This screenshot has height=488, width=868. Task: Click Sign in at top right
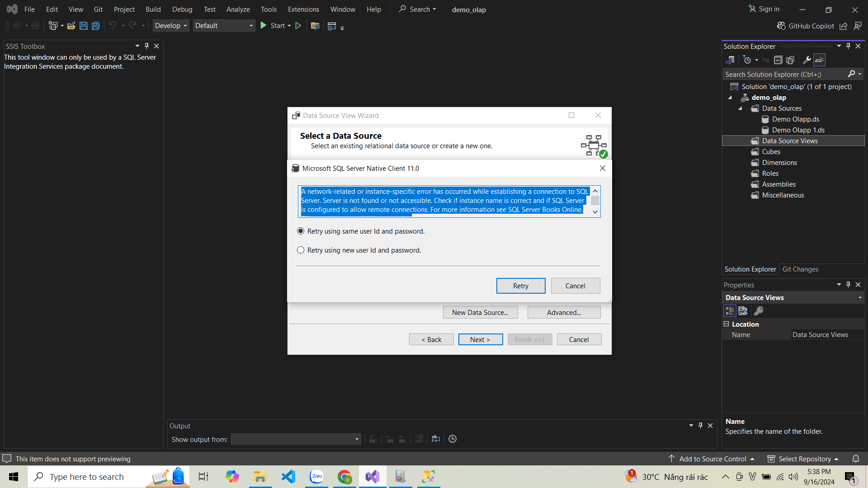(764, 9)
